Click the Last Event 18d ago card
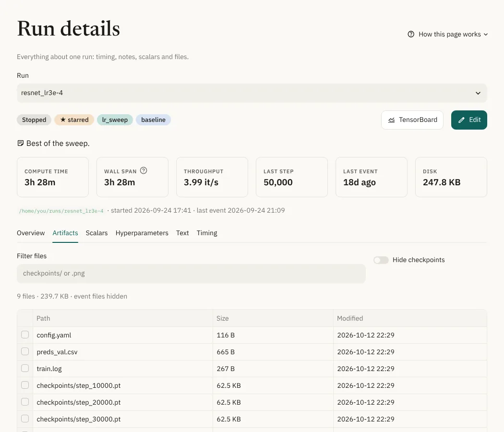The image size is (504, 432). coord(372,177)
